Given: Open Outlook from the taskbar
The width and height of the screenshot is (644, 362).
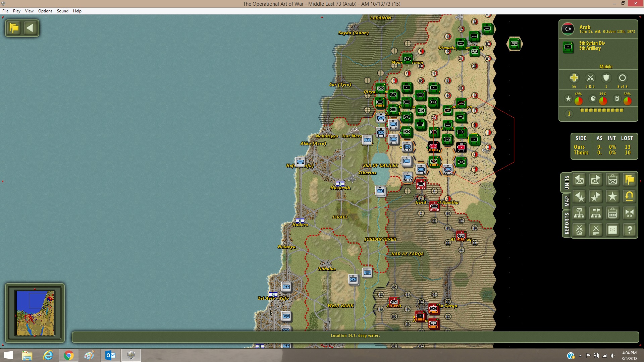Looking at the screenshot, I should click(110, 355).
